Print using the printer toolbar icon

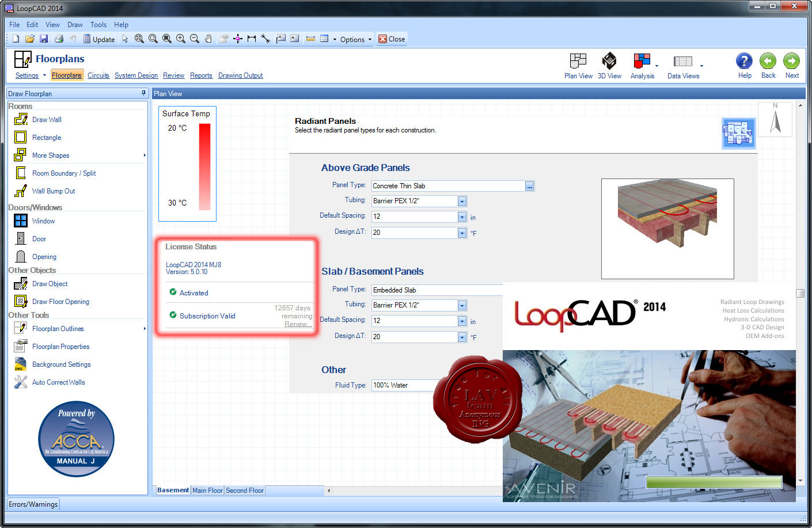pos(59,39)
